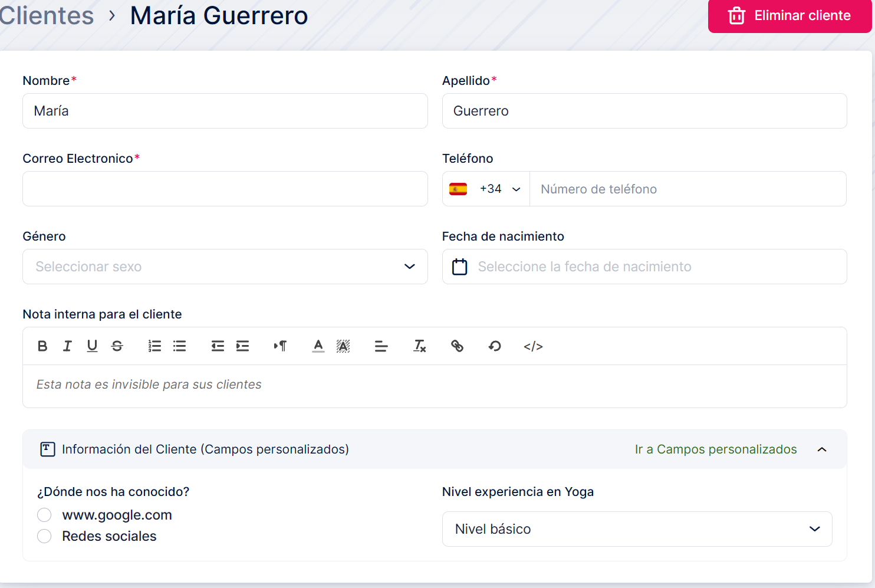This screenshot has height=588, width=875.
Task: Open the +34 country code dropdown
Action: click(486, 189)
